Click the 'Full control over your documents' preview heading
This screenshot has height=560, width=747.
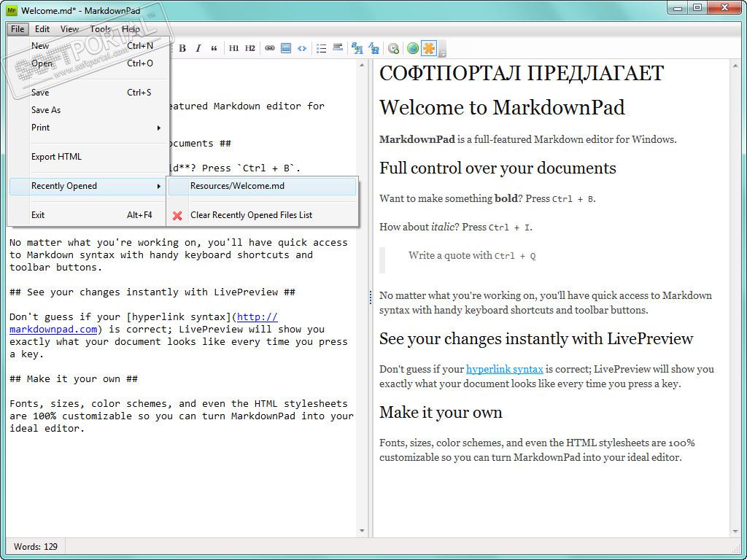[x=498, y=168]
